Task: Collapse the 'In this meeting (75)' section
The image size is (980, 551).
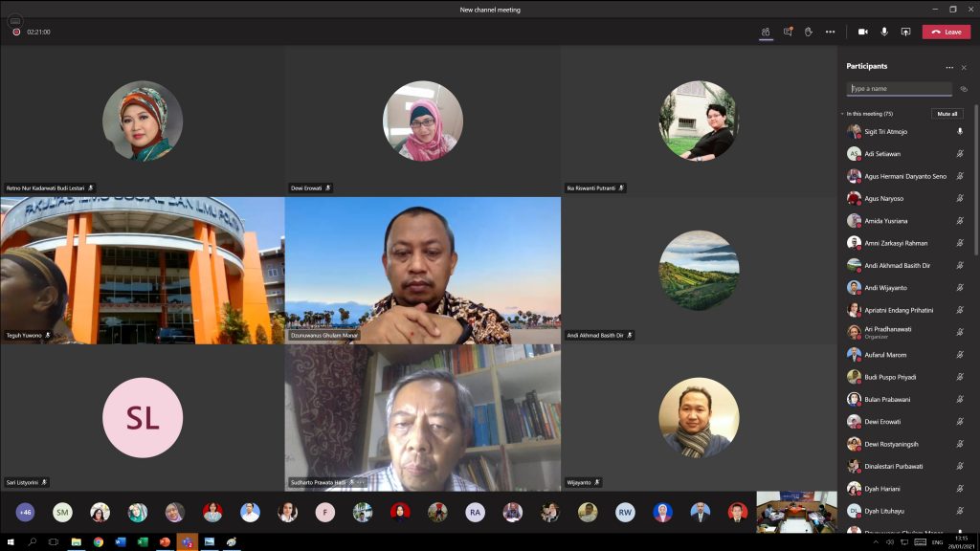Action: [842, 114]
